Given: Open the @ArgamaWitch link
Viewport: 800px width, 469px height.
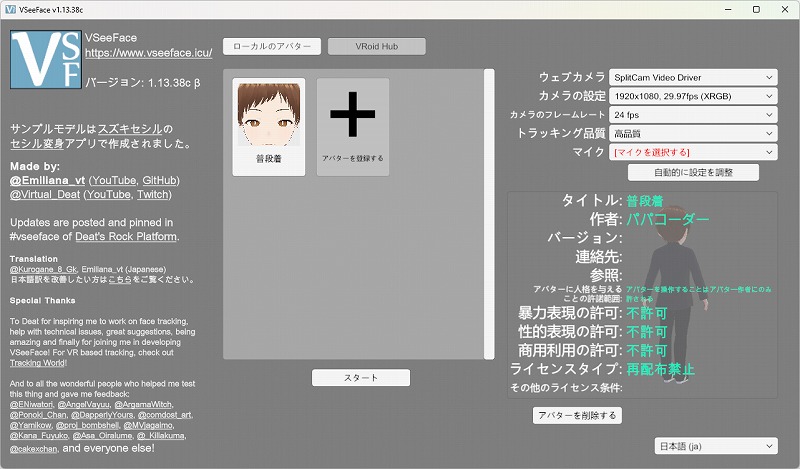Looking at the screenshot, I should pos(143,404).
